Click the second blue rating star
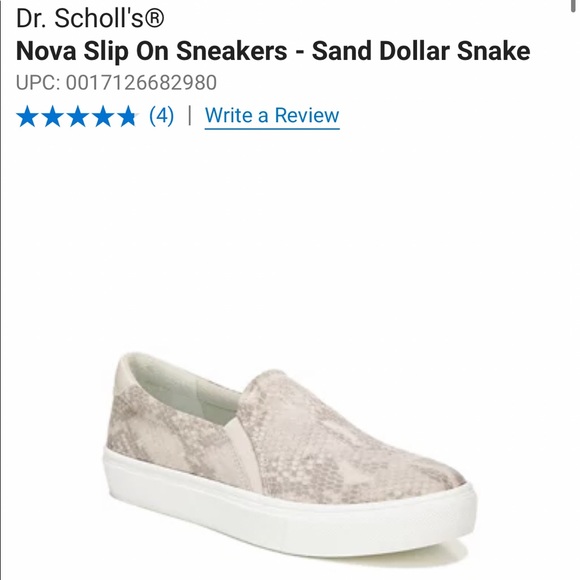This screenshot has width=580, height=580. (x=53, y=116)
